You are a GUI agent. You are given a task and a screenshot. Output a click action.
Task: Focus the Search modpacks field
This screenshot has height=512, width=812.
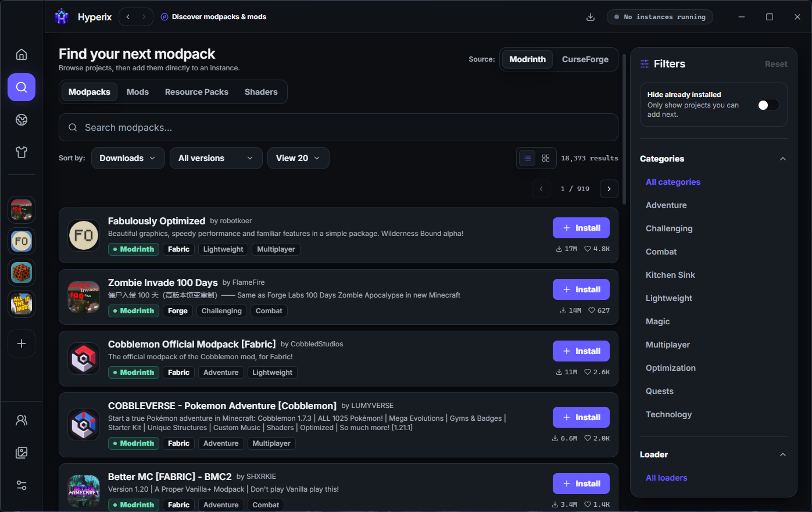(x=338, y=127)
